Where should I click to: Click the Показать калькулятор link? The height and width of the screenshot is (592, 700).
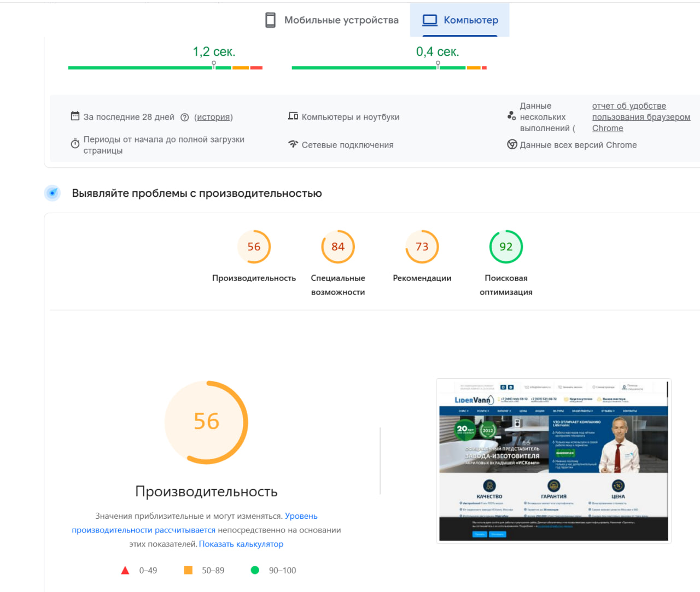241,544
